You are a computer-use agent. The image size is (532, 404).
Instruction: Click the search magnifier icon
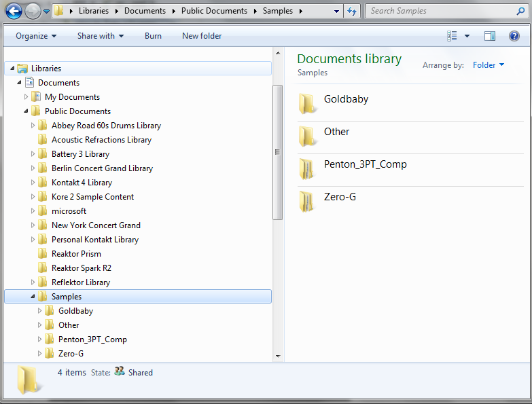click(x=520, y=11)
